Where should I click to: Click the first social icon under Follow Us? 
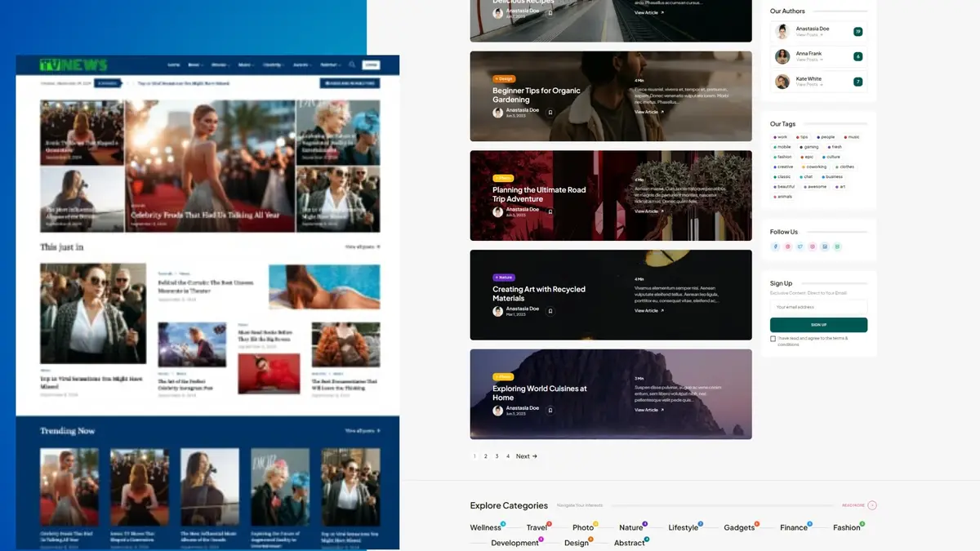(x=776, y=247)
